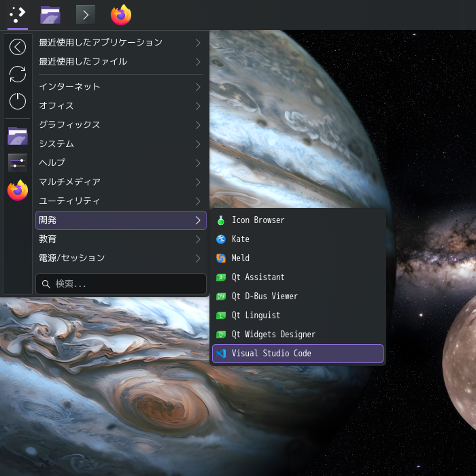Open system settings sliders icon in sidebar
Image resolution: width=476 pixels, height=476 pixels.
coord(18,163)
